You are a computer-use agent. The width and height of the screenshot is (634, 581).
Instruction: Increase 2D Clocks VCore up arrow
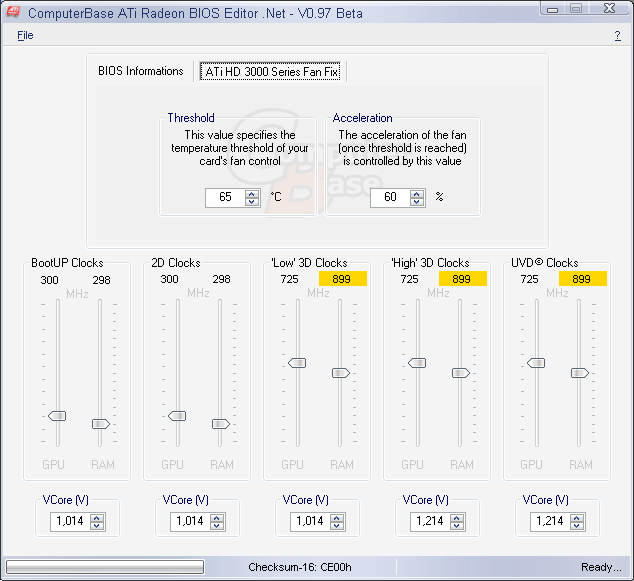(217, 518)
